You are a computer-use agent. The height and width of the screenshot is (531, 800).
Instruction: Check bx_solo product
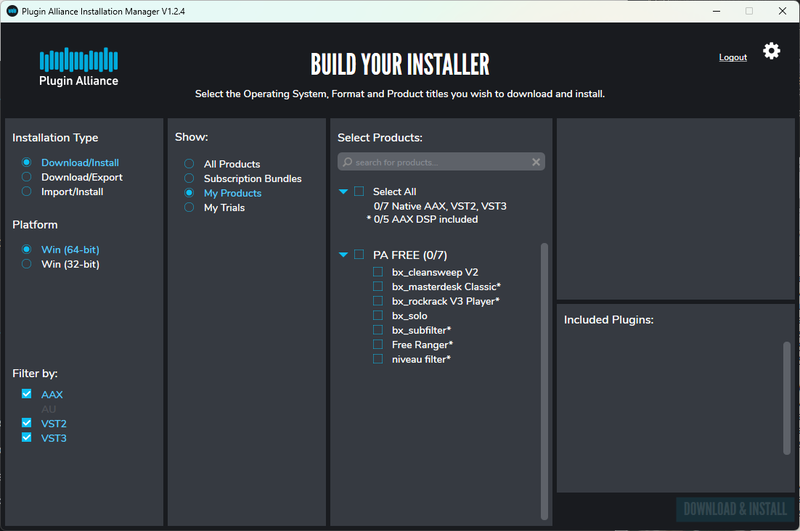pos(378,315)
